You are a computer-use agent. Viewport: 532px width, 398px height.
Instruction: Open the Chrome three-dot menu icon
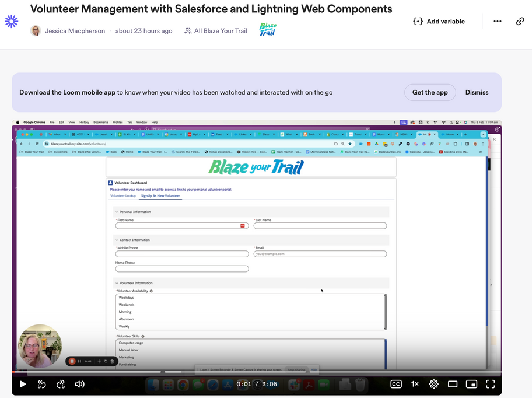point(483,144)
